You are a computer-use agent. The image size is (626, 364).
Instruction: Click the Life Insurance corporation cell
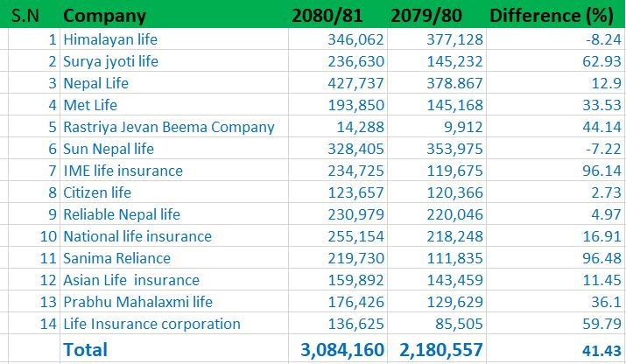[x=151, y=324]
